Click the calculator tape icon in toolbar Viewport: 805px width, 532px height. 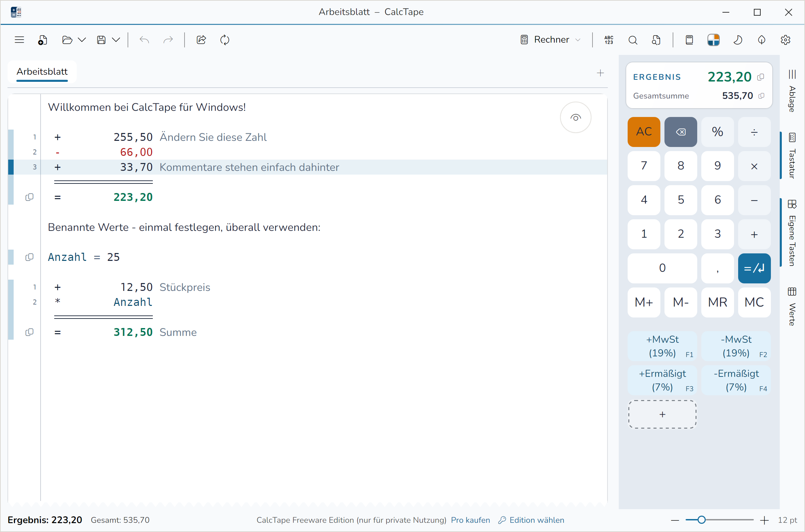(x=689, y=40)
